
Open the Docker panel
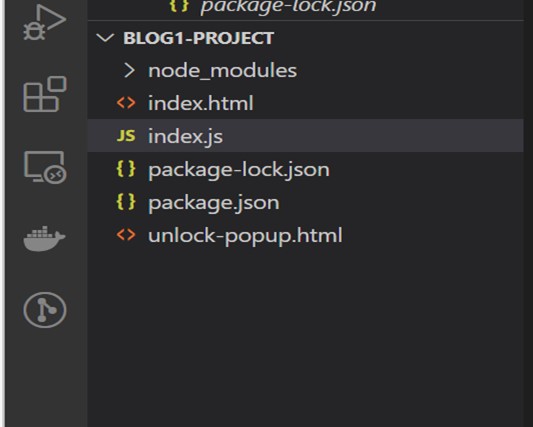click(44, 238)
